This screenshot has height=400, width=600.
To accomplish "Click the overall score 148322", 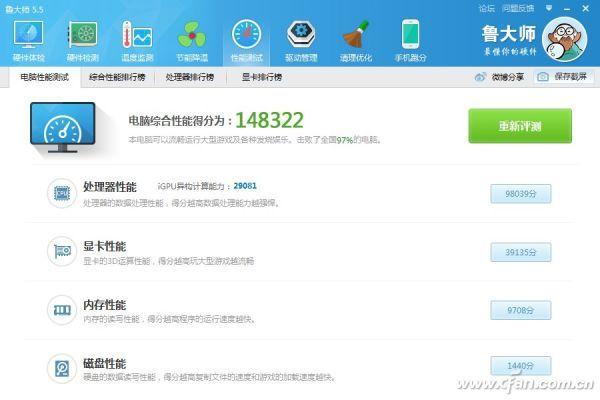I will click(x=269, y=120).
